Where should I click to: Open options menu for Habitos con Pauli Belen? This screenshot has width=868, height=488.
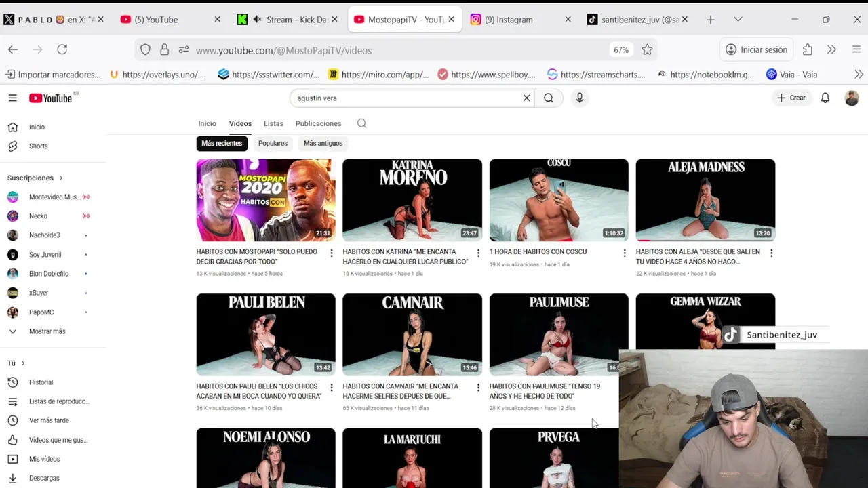(x=332, y=388)
